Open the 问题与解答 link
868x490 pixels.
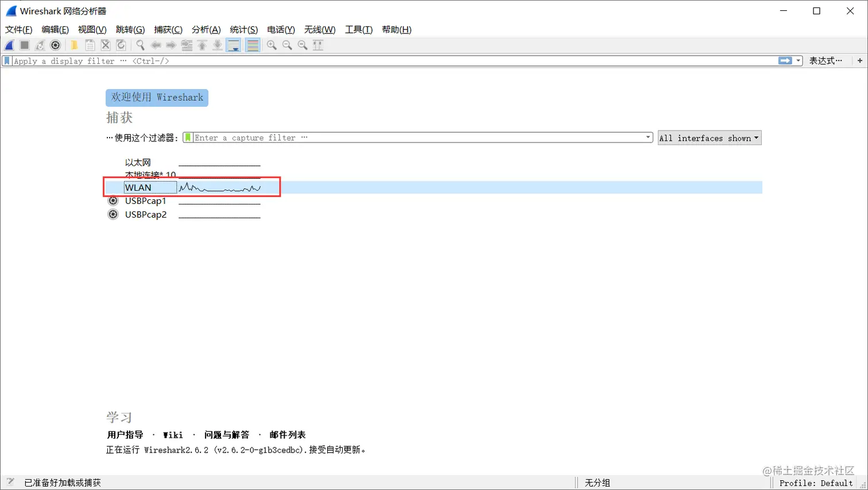tap(227, 435)
